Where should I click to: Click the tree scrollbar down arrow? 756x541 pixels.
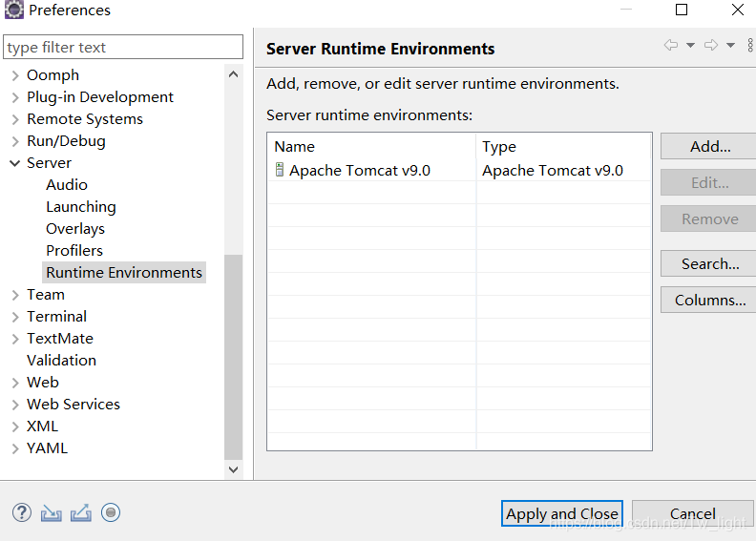pos(233,469)
